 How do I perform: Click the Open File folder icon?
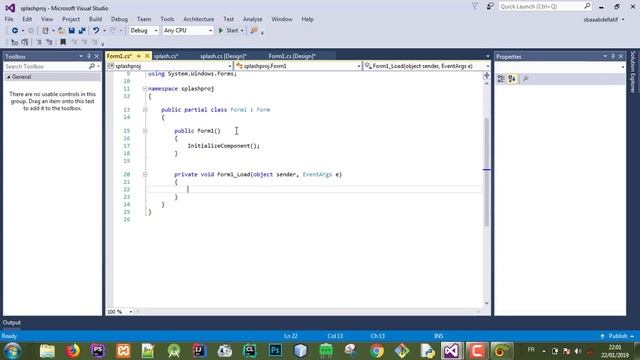[61, 31]
